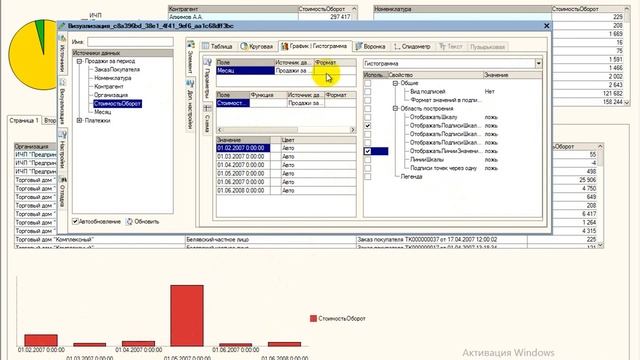Toggle checkbox for ЛинииШкалы property

coord(368,160)
